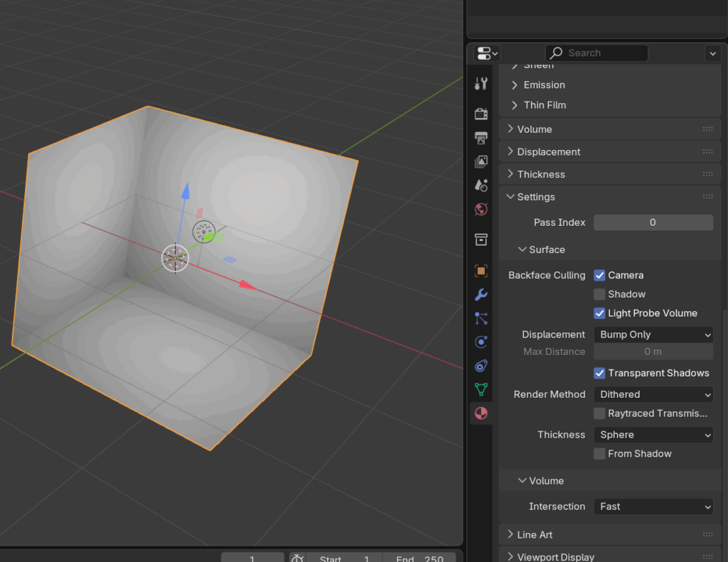Click the Pass Index value field
This screenshot has height=562, width=728.
653,222
